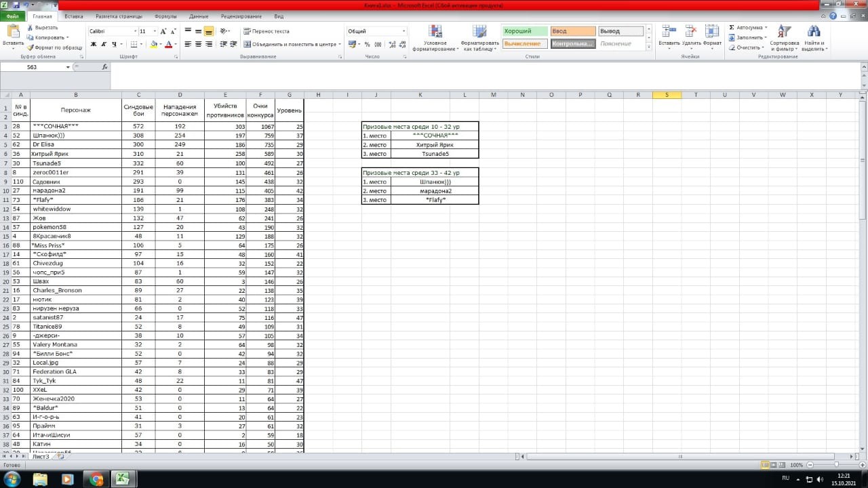Click the Paste (Вставить) clipboard icon

[x=13, y=31]
